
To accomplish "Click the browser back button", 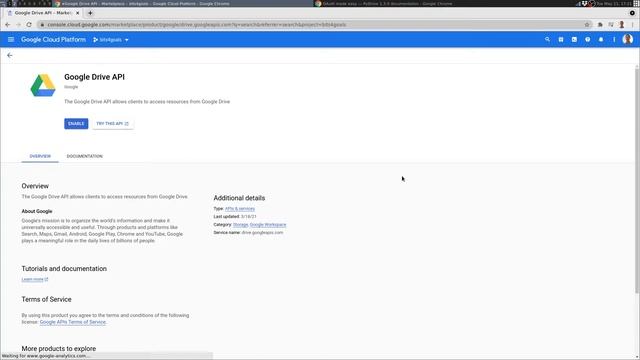I will point(8,24).
